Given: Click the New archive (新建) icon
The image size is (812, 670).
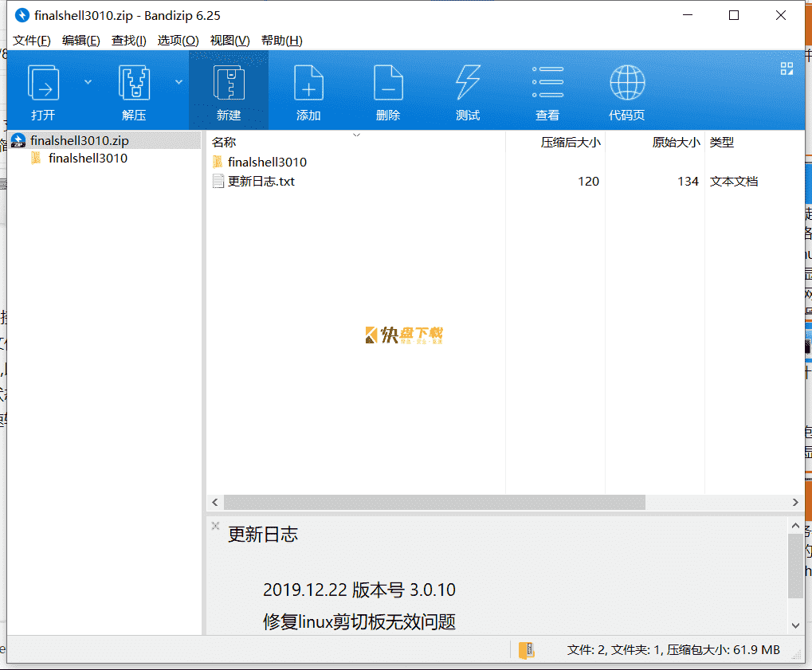Looking at the screenshot, I should tap(229, 82).
